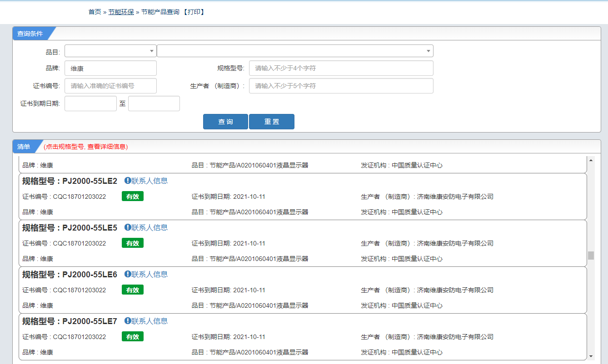Click the 【打印】 print link
This screenshot has width=608, height=364.
(x=194, y=12)
